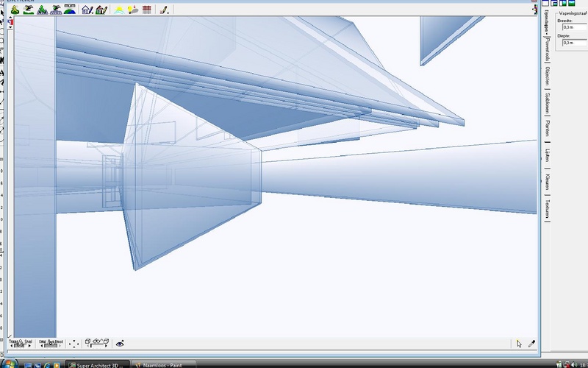
Task: Toggle the eye visibility icon in bottom bar
Action: coord(120,344)
